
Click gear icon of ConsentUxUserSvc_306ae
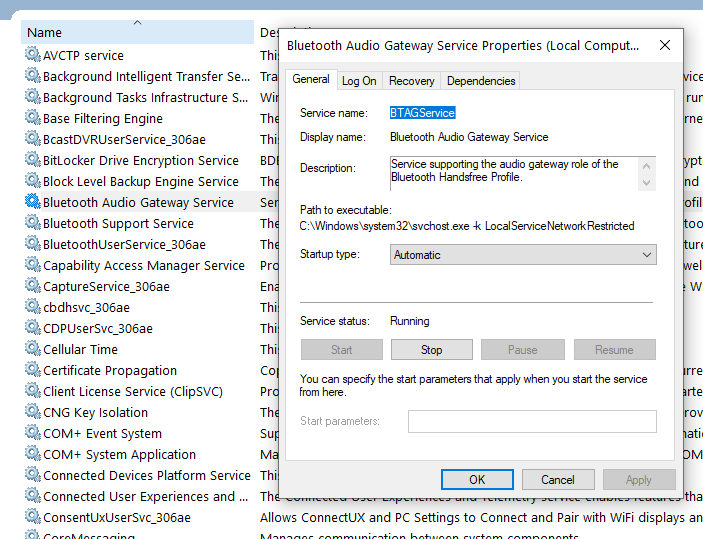pyautogui.click(x=33, y=517)
